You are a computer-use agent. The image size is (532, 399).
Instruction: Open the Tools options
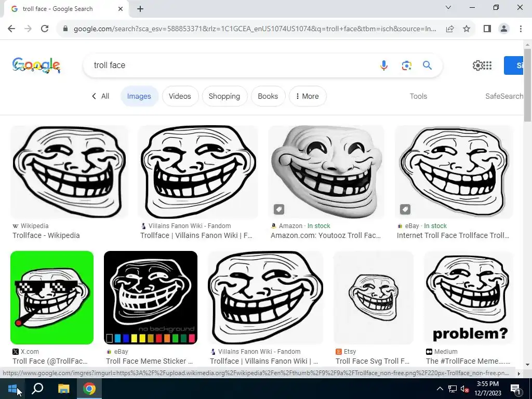[x=418, y=96]
